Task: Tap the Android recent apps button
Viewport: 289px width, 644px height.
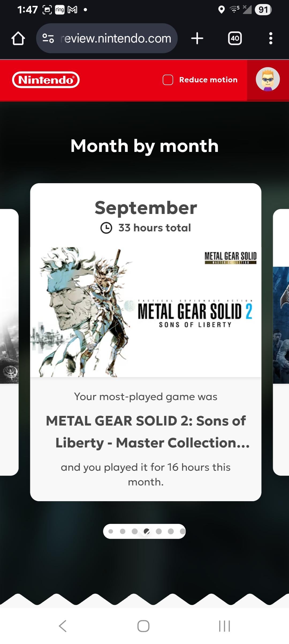Action: pyautogui.click(x=224, y=626)
